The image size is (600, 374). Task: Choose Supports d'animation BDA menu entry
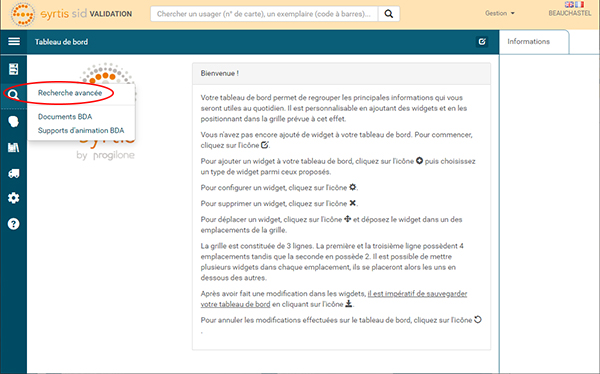81,131
